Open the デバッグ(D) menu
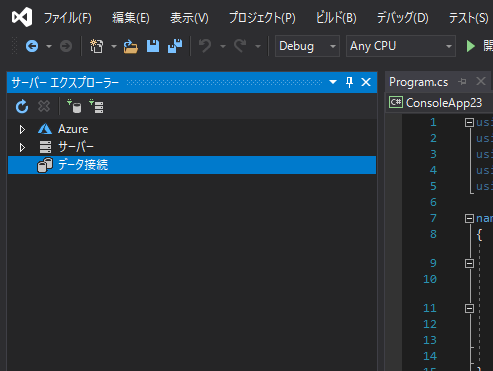The width and height of the screenshot is (493, 371). tap(402, 18)
